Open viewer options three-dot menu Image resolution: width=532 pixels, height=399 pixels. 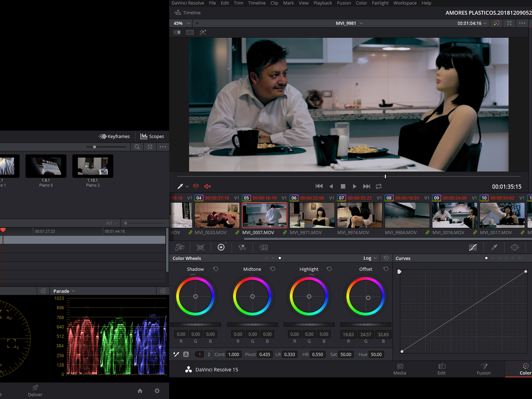(x=522, y=23)
